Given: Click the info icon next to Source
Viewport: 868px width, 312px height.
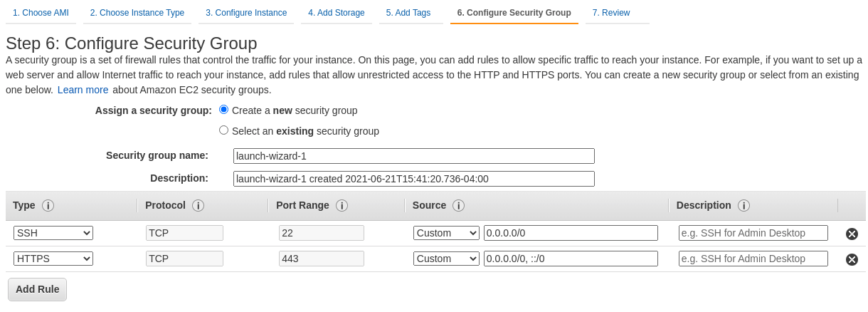Looking at the screenshot, I should click(458, 206).
